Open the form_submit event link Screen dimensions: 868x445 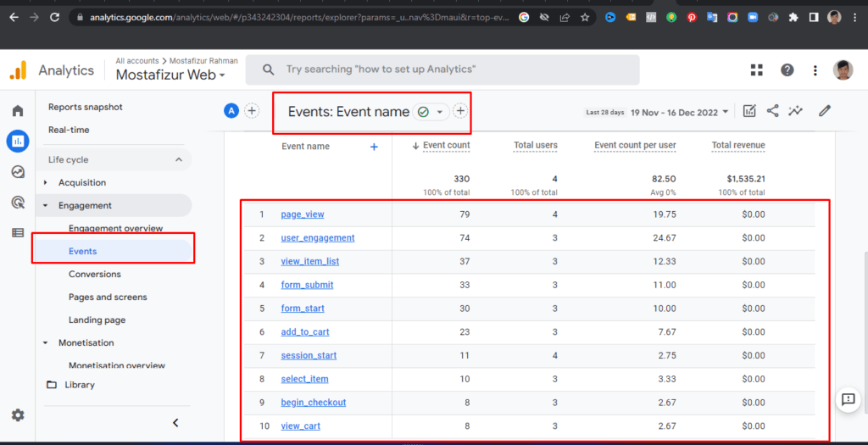[307, 285]
